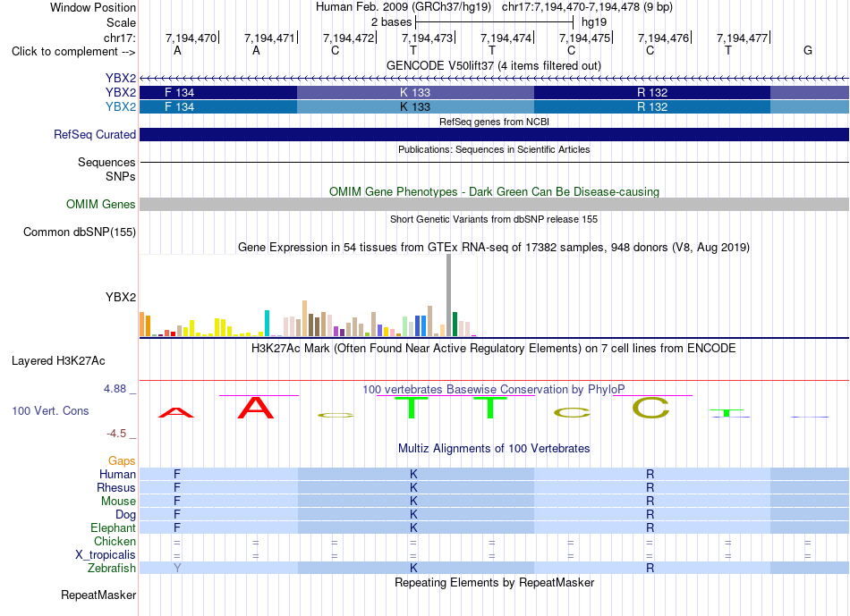Click 'OMIM Gene Phenotypes' green track title
Image resolution: width=850 pixels, height=616 pixels.
pos(494,192)
